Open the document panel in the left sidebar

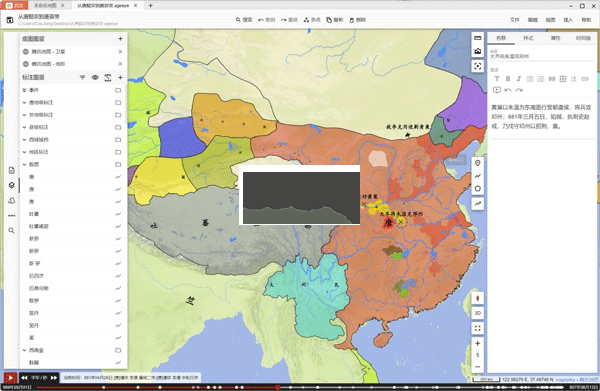(x=11, y=170)
